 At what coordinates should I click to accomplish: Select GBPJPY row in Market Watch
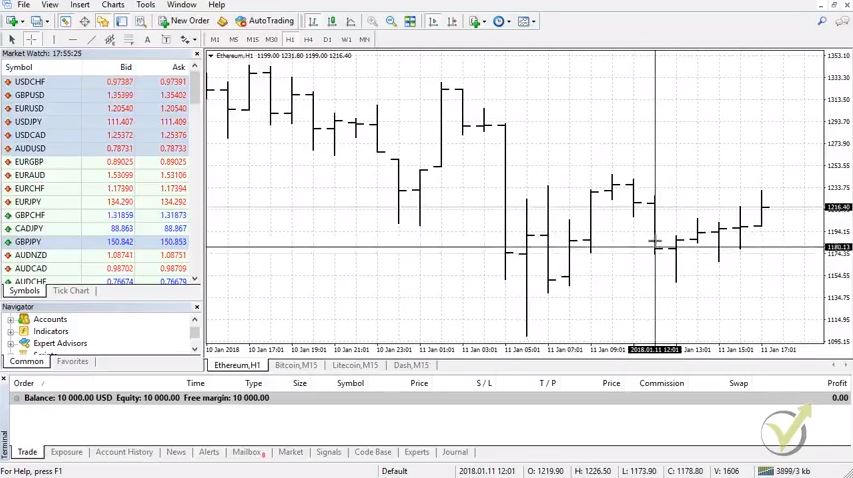[28, 242]
